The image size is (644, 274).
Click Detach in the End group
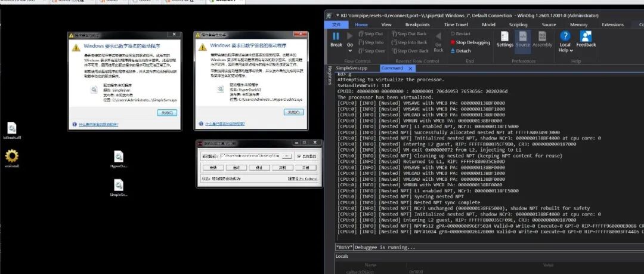pos(460,51)
